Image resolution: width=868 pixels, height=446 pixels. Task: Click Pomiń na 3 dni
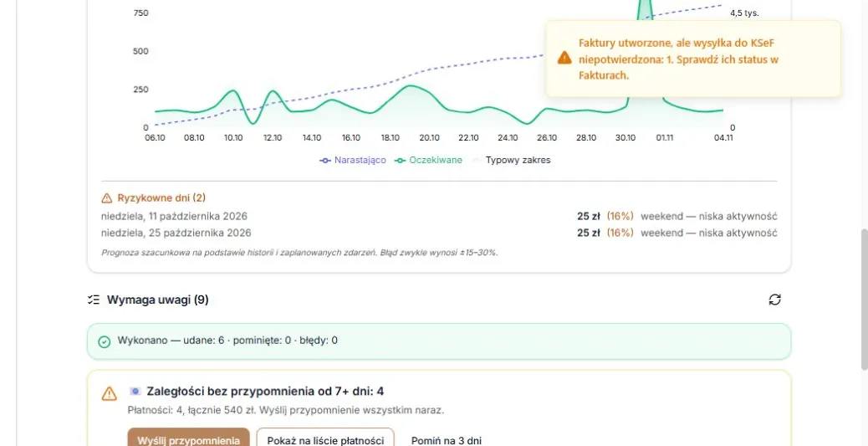click(447, 440)
